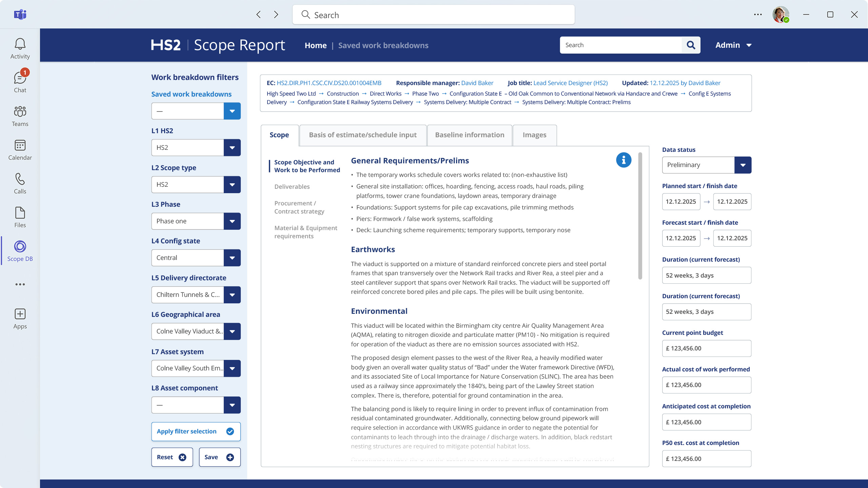868x488 pixels.
Task: Click the Construction breadcrumb
Action: point(343,94)
